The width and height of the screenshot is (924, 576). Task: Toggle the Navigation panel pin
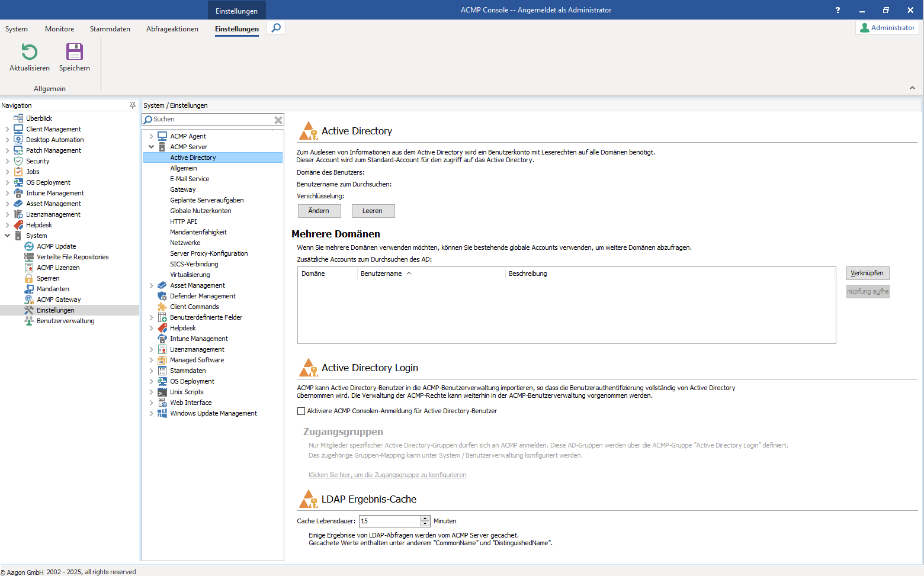tap(132, 105)
